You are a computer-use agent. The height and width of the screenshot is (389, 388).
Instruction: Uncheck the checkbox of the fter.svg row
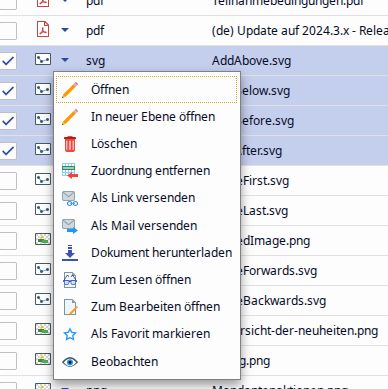[8, 151]
